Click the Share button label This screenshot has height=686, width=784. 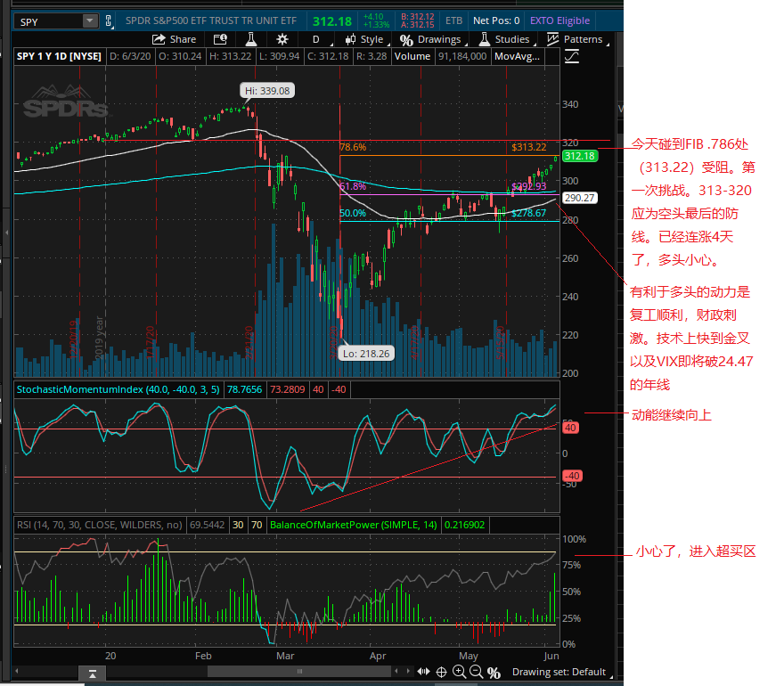coord(183,39)
